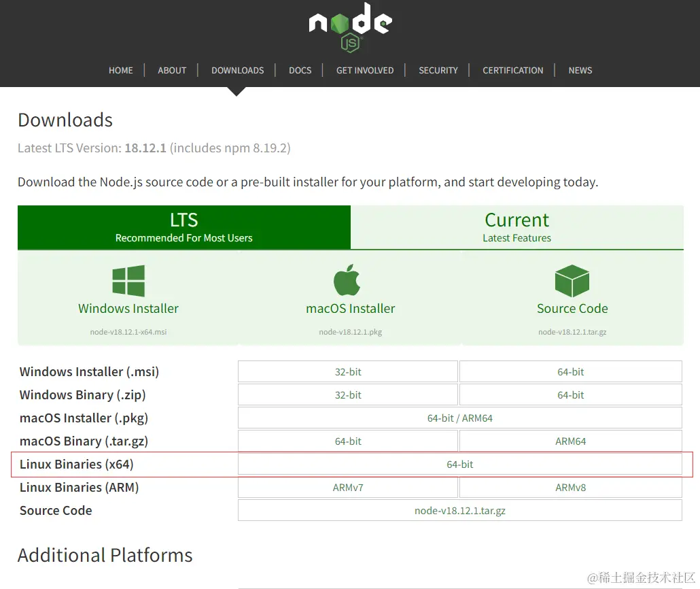Download the 32-bit Windows Installer (.msi)
The width and height of the screenshot is (700, 589).
tap(348, 371)
